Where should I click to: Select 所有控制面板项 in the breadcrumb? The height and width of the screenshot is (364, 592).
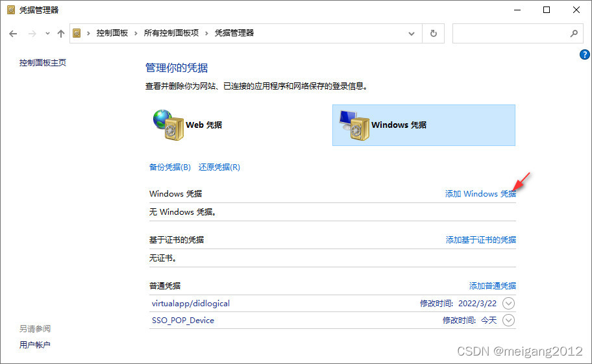(171, 33)
